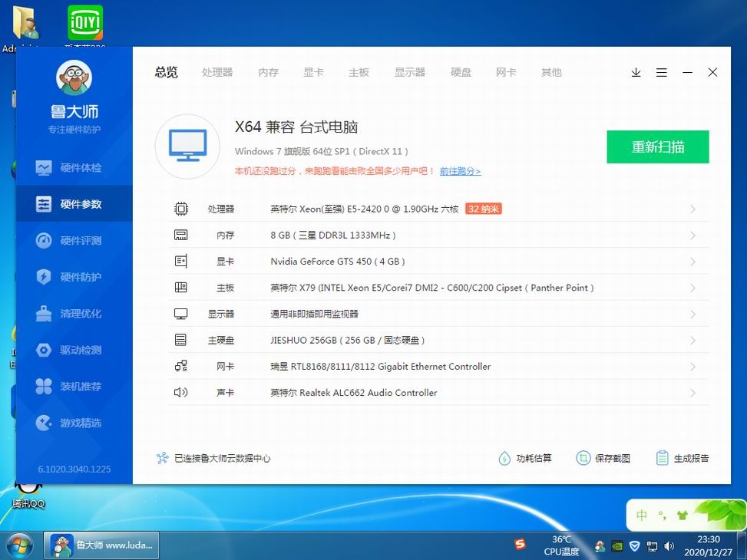The height and width of the screenshot is (560, 747).
Task: Switch to the 网卡 tab
Action: (506, 72)
